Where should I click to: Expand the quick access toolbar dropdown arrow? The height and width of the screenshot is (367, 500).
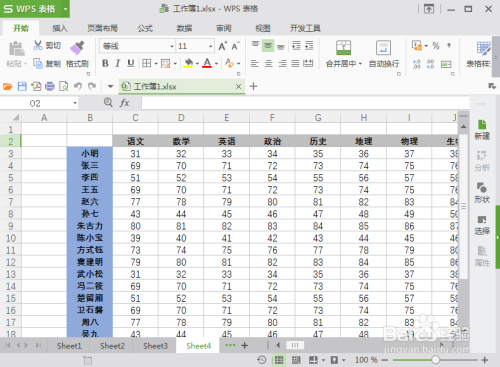click(x=110, y=87)
